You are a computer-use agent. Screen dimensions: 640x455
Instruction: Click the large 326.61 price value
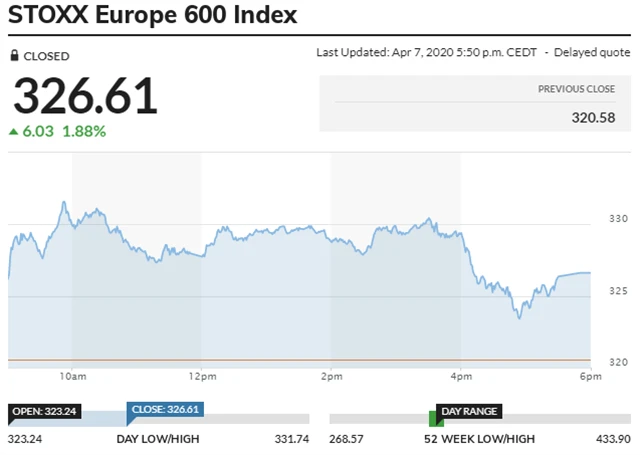[85, 96]
